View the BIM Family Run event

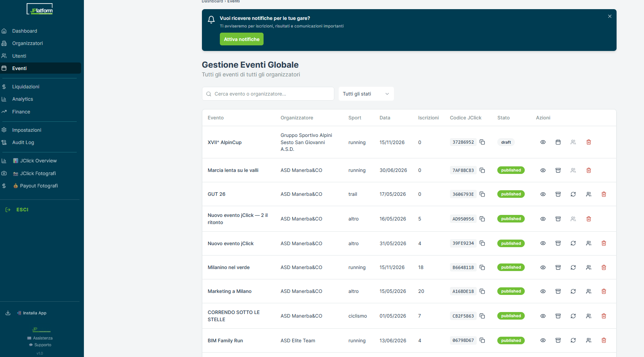543,340
